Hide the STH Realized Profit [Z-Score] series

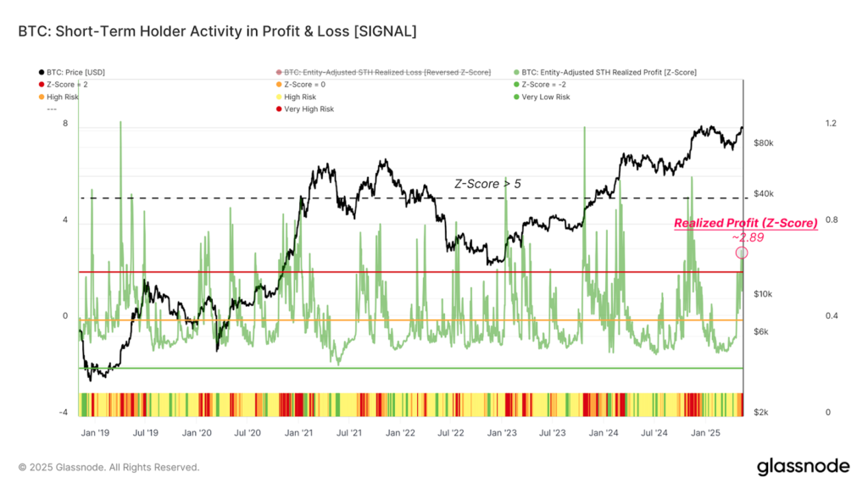[x=610, y=72]
